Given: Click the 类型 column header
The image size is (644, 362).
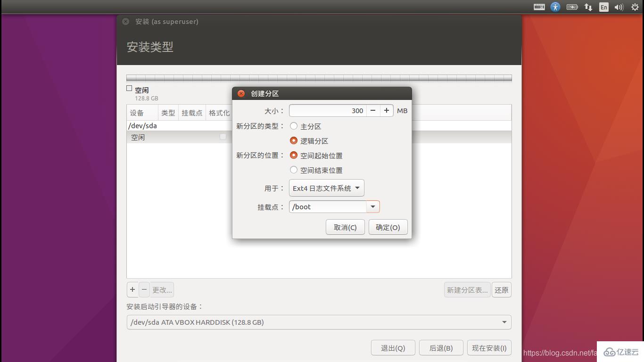Looking at the screenshot, I should 168,113.
